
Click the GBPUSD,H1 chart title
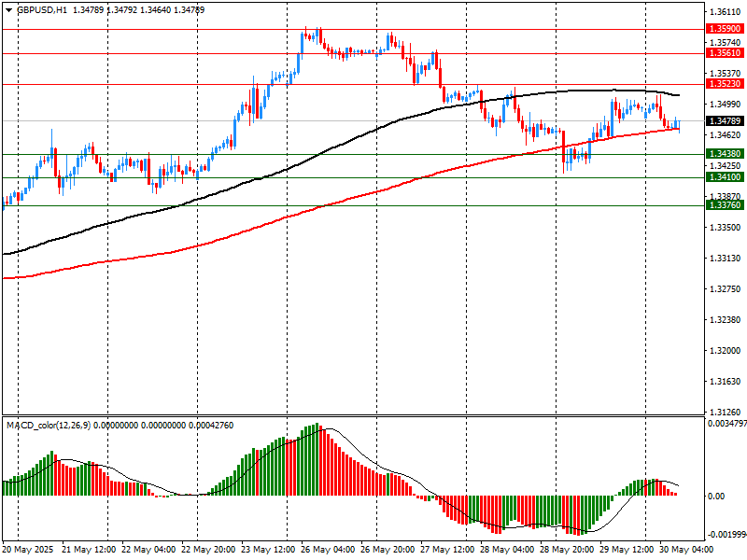click(41, 10)
